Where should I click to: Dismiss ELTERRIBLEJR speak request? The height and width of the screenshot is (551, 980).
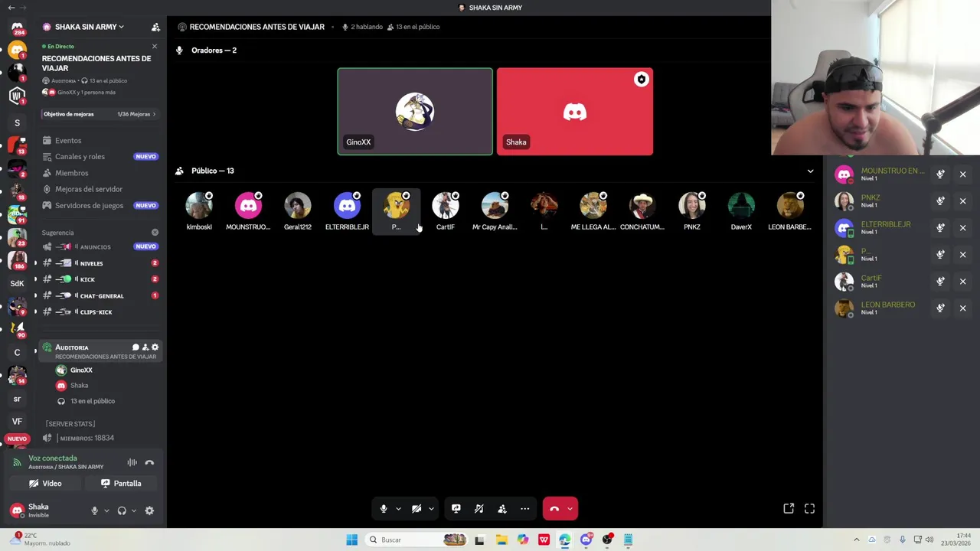(963, 228)
